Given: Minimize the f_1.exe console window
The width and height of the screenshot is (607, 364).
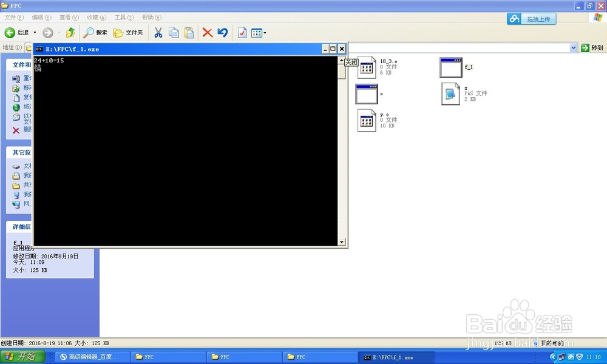Looking at the screenshot, I should pos(325,49).
